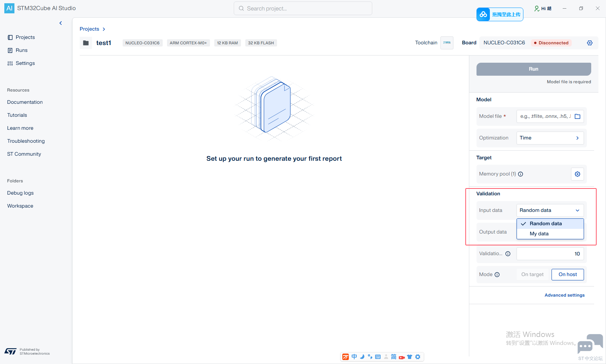Choose My data option in the list
Viewport: 606px width, 364px height.
point(550,234)
